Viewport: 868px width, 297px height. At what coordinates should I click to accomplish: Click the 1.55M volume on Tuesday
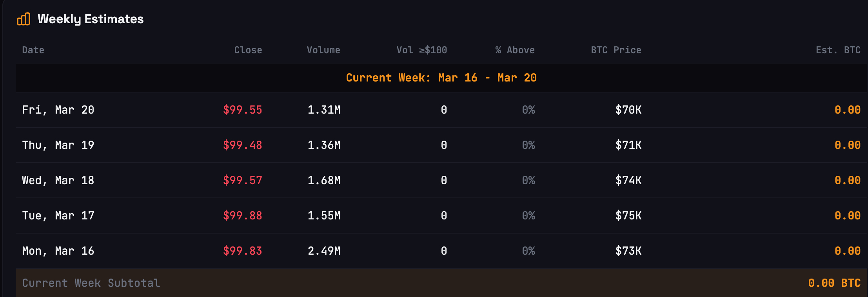click(x=324, y=216)
